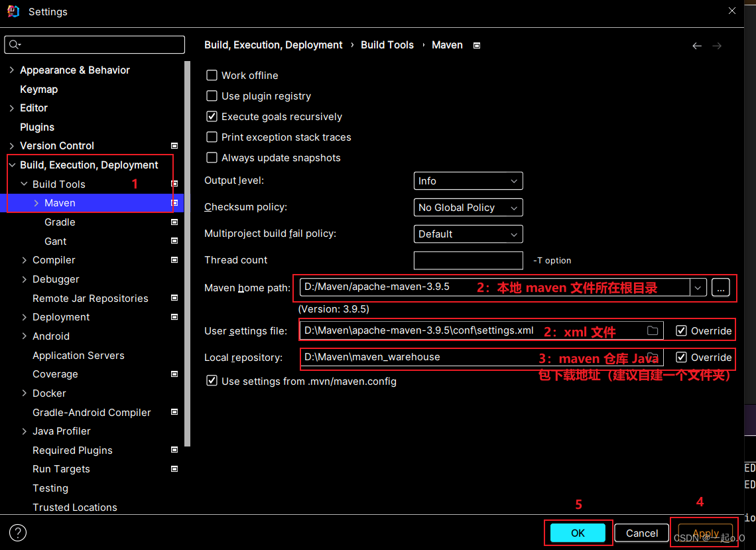Select Gant under Build Tools
Screen dimensions: 756x550
(56, 241)
